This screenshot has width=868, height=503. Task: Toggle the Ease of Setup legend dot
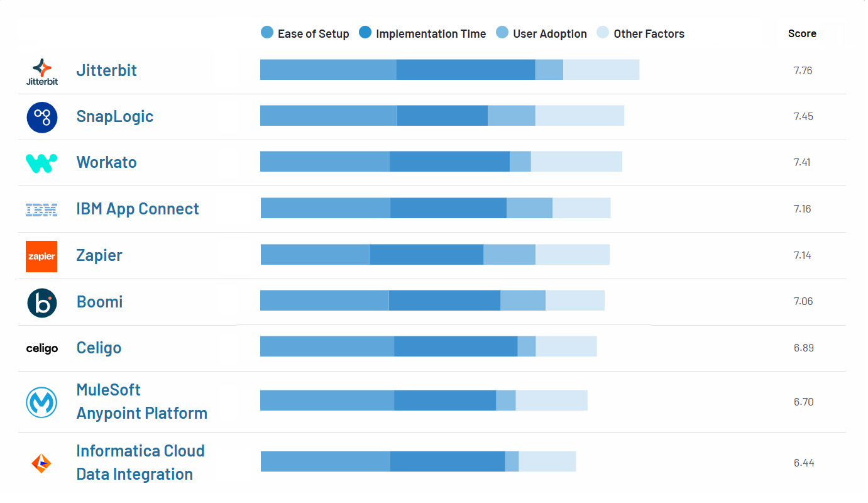coord(267,33)
